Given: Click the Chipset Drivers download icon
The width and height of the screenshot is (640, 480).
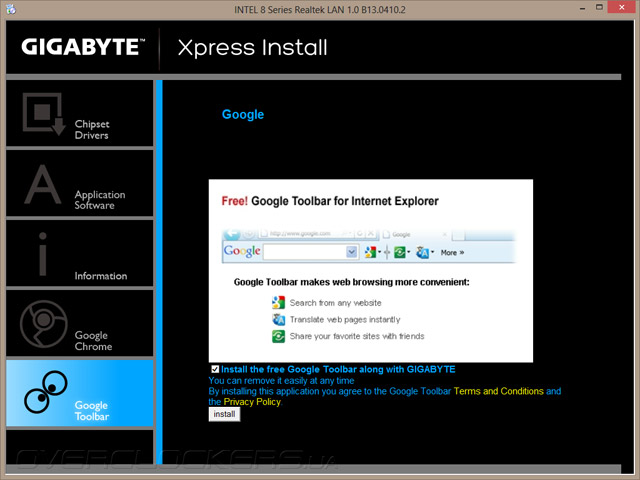Looking at the screenshot, I should pyautogui.click(x=44, y=113).
